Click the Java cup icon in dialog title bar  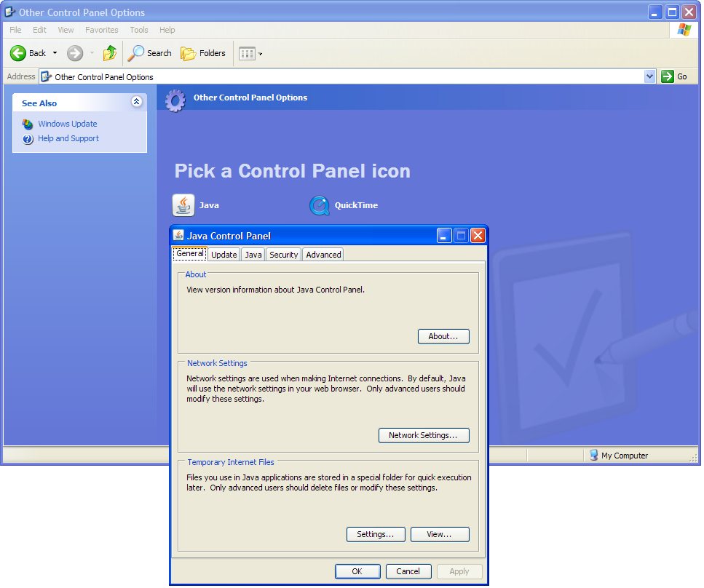pos(178,235)
